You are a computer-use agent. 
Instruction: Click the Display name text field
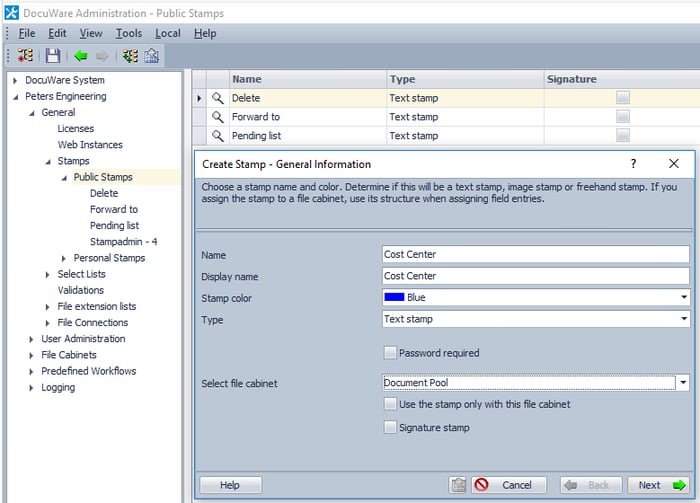[x=535, y=276]
